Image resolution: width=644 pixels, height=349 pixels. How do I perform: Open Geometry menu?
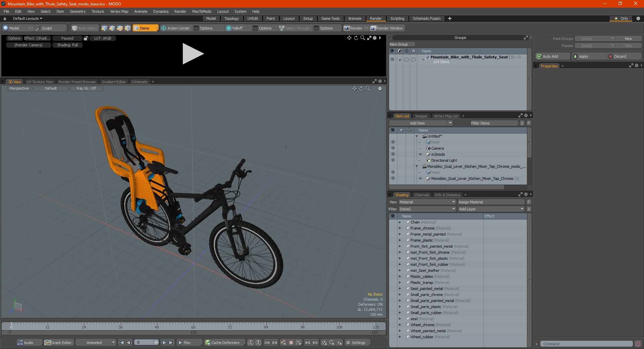click(77, 11)
